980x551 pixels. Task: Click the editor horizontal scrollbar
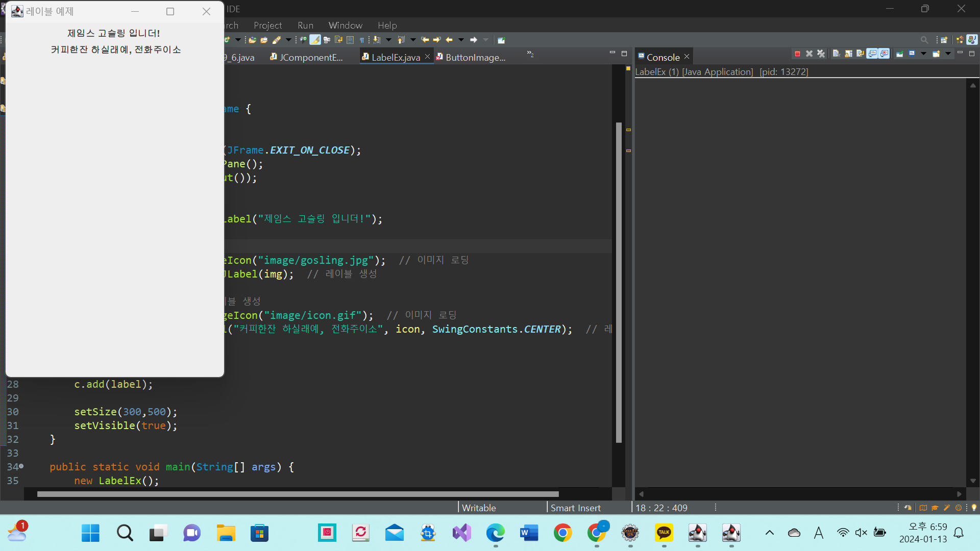298,494
